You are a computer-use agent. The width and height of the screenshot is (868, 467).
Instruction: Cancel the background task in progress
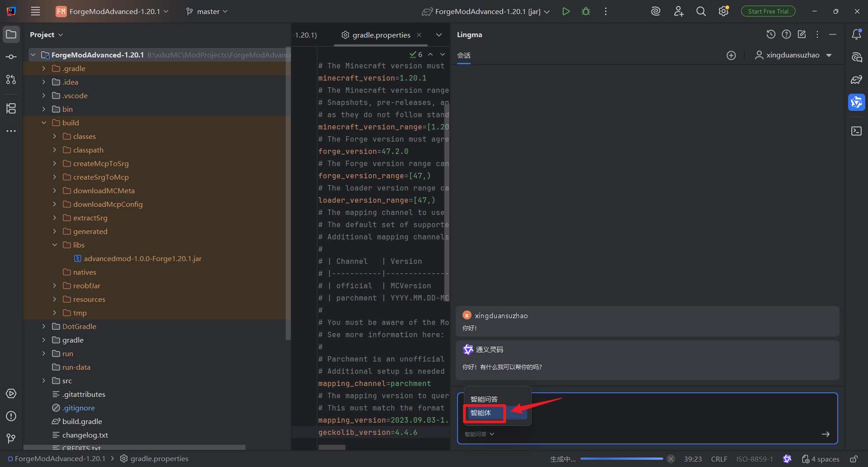671,459
